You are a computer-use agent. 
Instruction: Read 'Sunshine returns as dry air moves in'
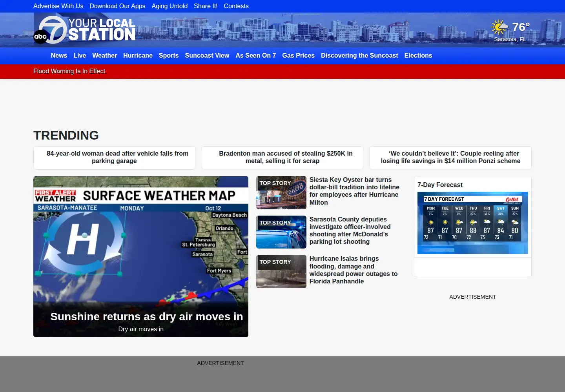(147, 317)
